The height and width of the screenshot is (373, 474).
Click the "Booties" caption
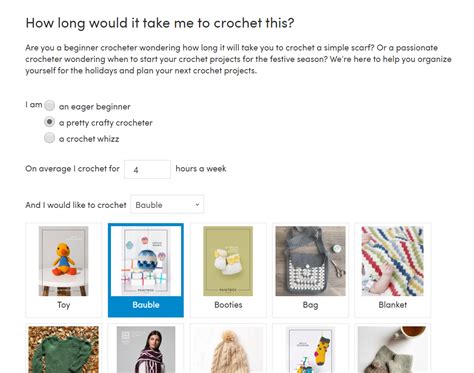click(228, 305)
